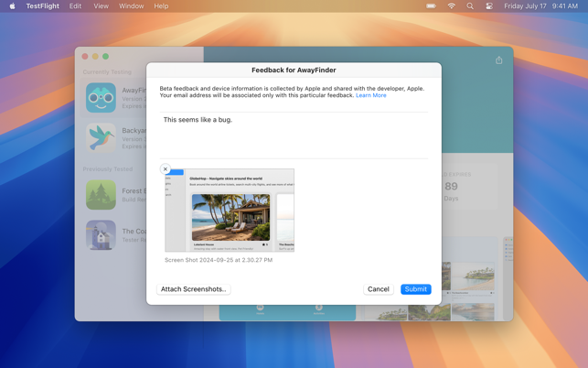Click the beach preview image in background window
The image size is (588, 368).
(473, 276)
